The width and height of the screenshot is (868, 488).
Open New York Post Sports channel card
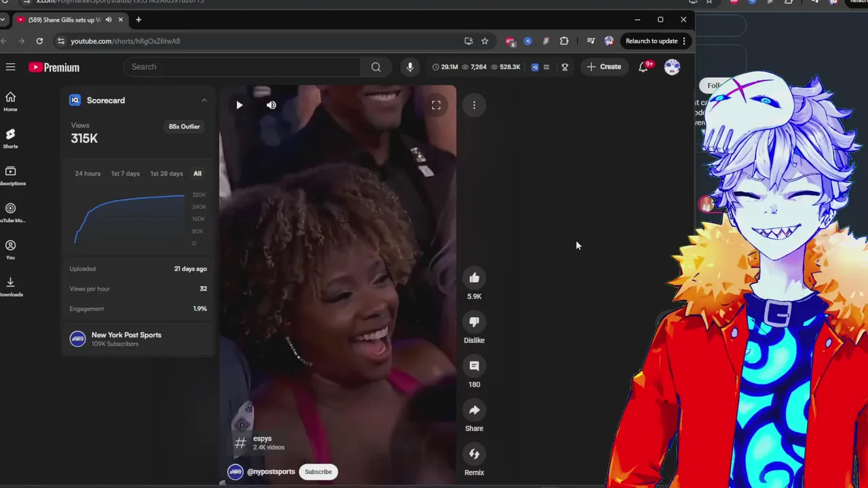click(x=138, y=339)
